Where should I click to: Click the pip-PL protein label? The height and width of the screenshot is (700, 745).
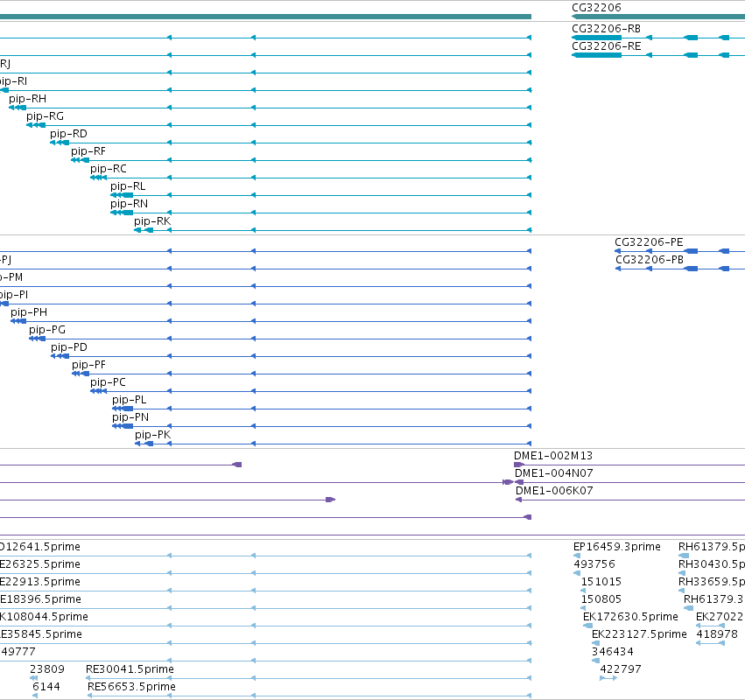pos(130,400)
